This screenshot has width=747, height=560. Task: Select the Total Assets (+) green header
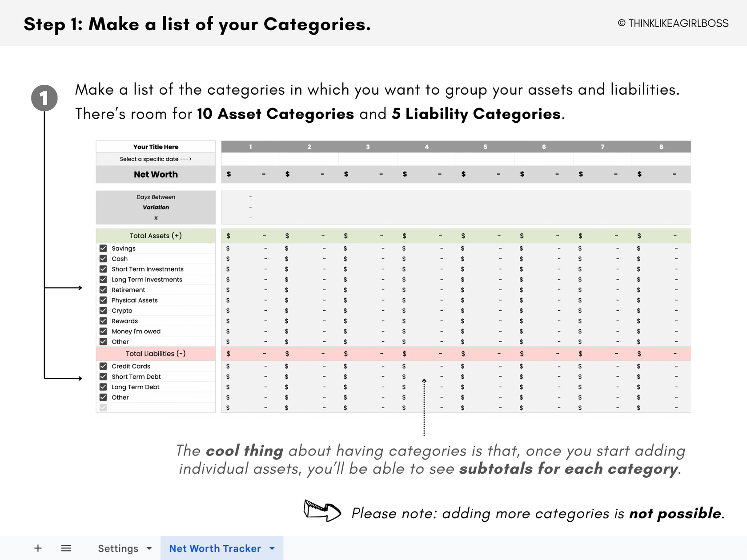(156, 236)
